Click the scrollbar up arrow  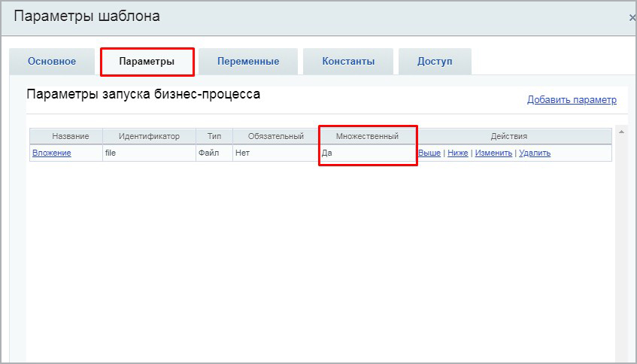(x=621, y=132)
